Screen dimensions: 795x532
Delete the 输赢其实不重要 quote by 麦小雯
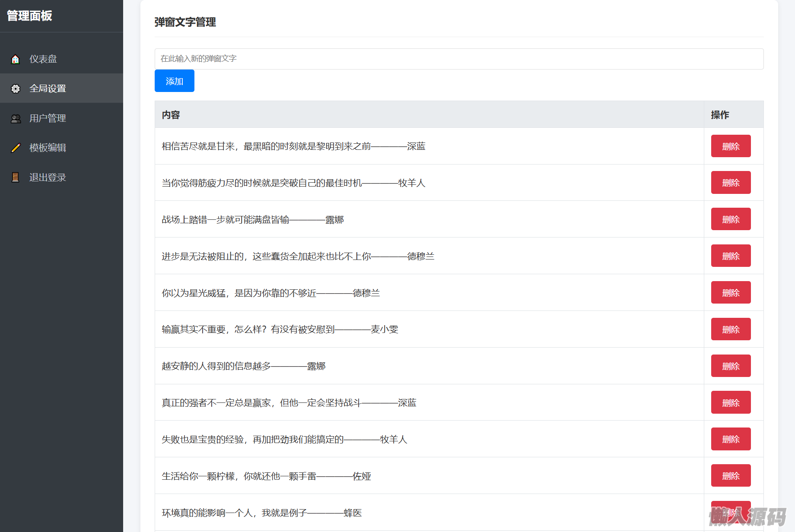click(x=731, y=329)
